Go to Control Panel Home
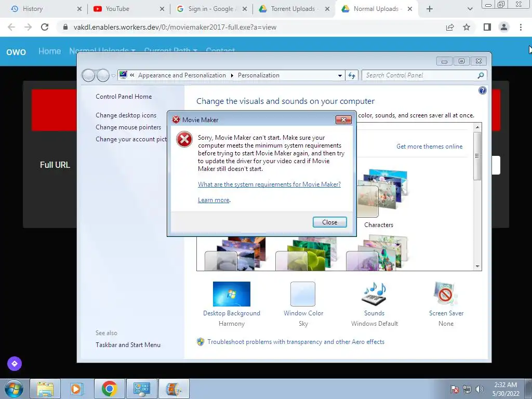This screenshot has height=399, width=532. [x=124, y=96]
